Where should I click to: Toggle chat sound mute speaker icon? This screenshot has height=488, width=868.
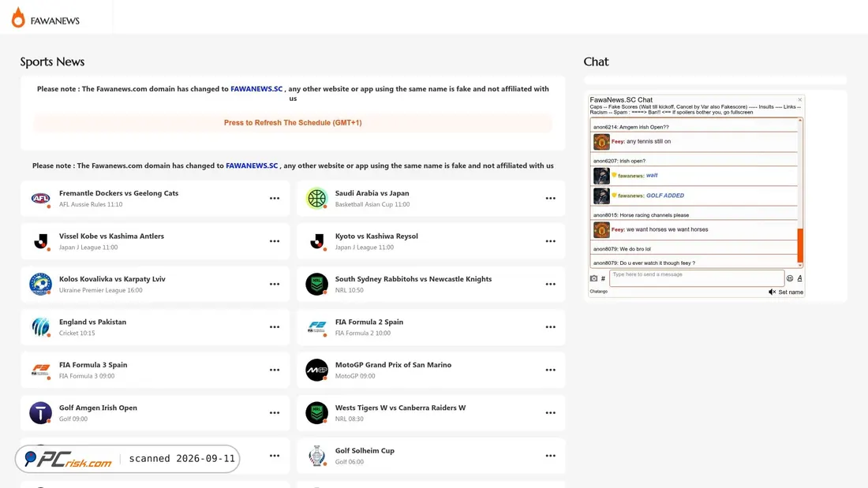pyautogui.click(x=772, y=292)
